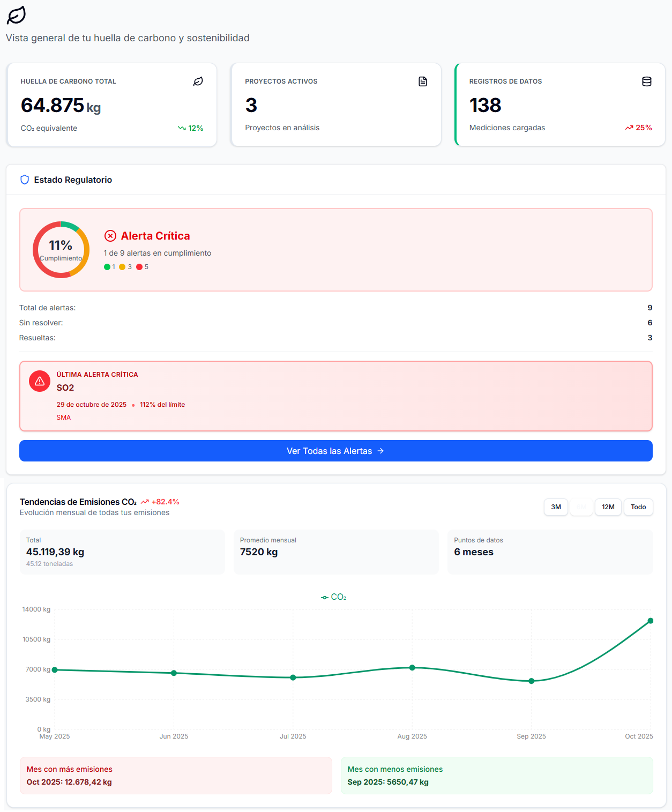
Task: Select the yellow warning alerts dot
Action: [x=122, y=266]
